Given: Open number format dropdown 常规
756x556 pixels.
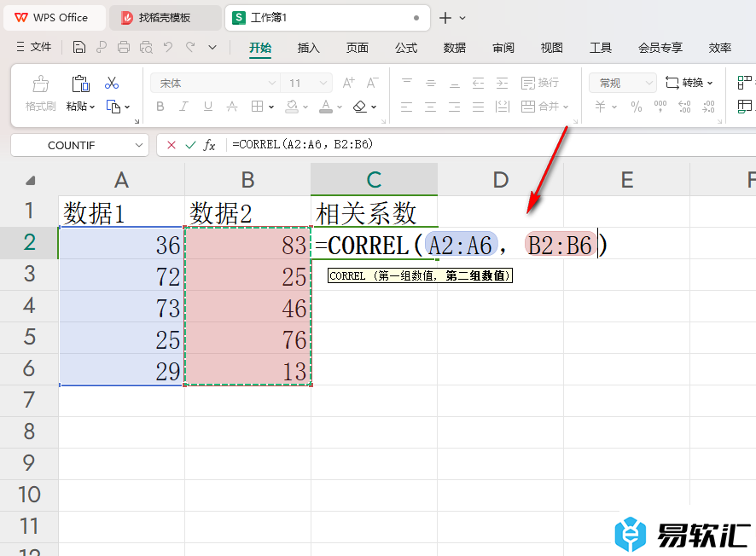Looking at the screenshot, I should click(649, 83).
